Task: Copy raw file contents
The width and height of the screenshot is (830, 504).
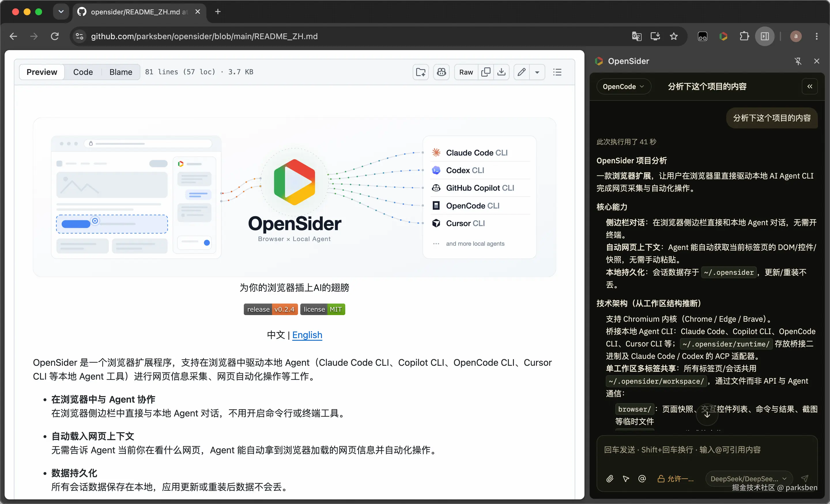Action: (486, 72)
